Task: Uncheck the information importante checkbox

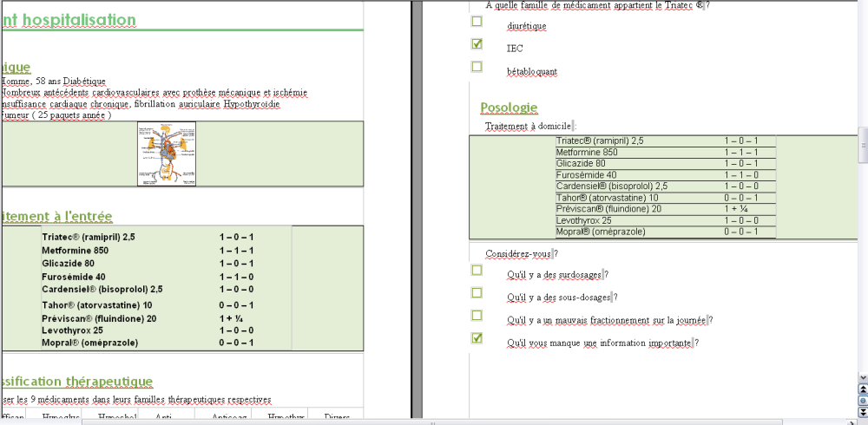Action: 477,338
